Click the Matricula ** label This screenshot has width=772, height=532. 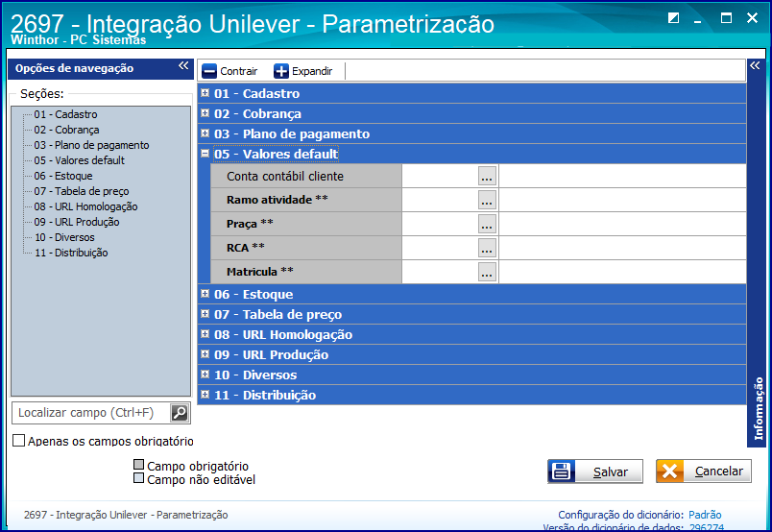(260, 272)
